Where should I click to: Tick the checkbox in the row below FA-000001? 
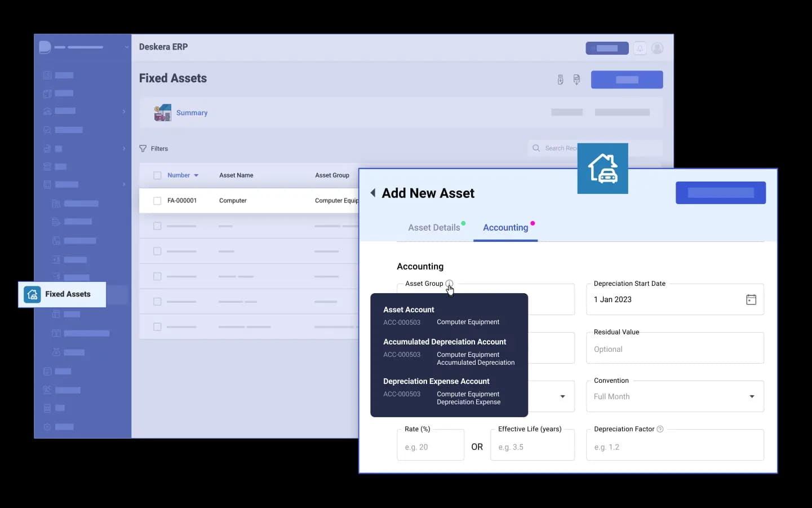[157, 226]
